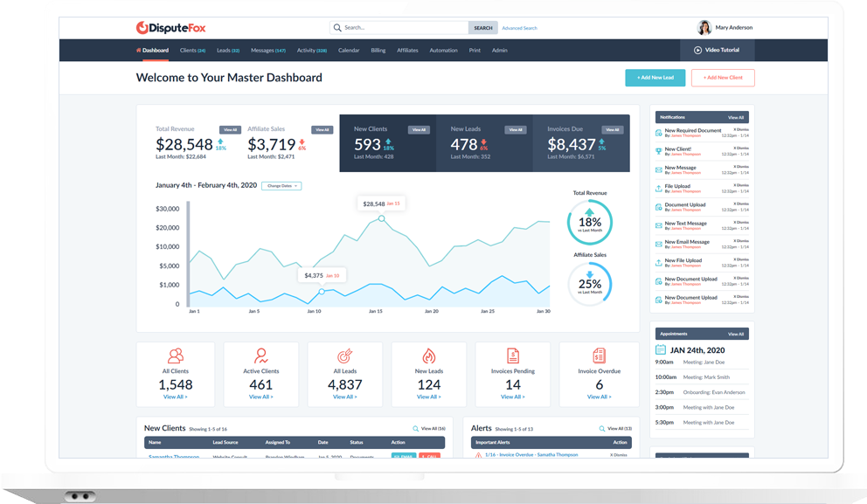This screenshot has height=504, width=867.
Task: Click the New Client trophy notification icon
Action: tap(659, 151)
